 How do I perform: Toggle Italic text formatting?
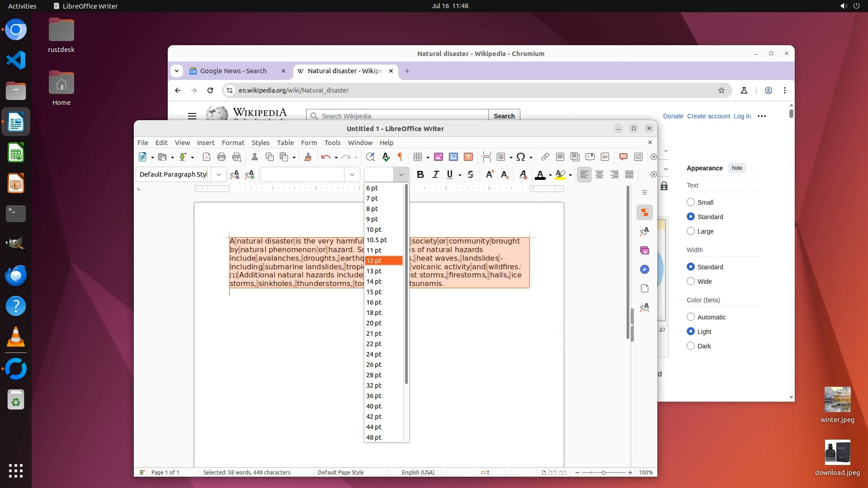click(435, 174)
